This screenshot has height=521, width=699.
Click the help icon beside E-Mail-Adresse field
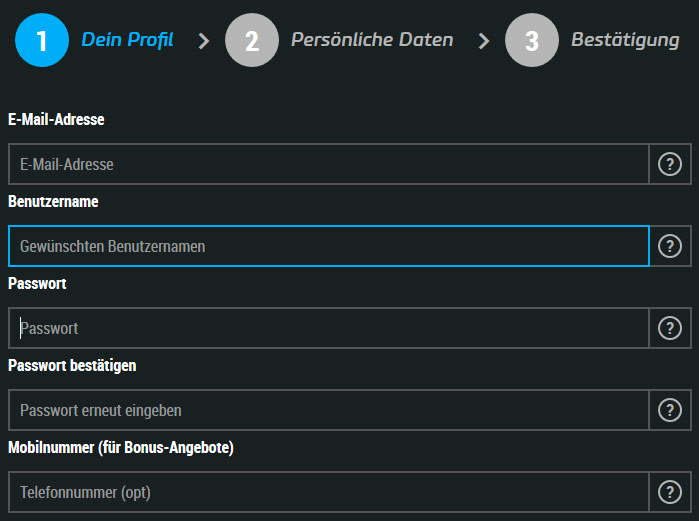coord(670,164)
